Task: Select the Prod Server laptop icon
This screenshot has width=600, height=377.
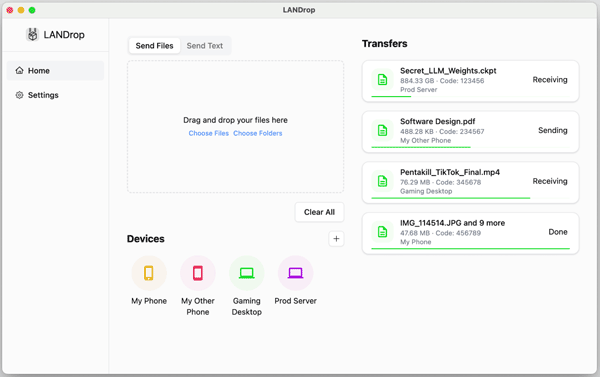Action: pos(295,273)
